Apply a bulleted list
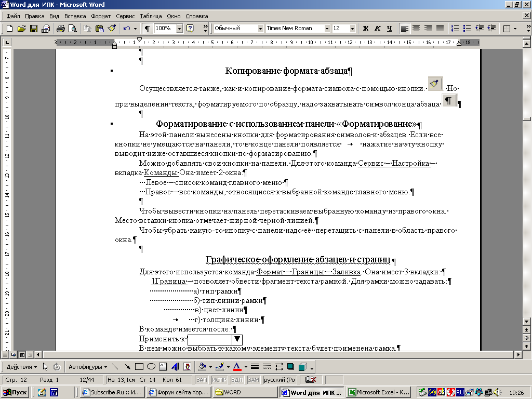Screen dimensions: 532x399 (467, 29)
